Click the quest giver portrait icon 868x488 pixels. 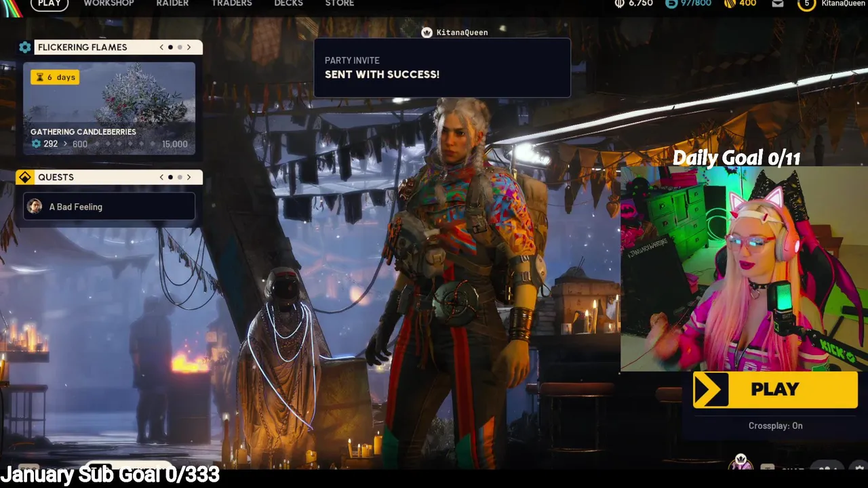point(35,207)
